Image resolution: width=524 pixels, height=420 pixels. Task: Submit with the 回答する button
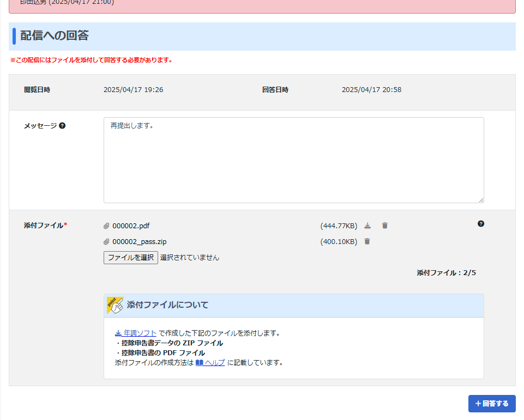point(491,404)
